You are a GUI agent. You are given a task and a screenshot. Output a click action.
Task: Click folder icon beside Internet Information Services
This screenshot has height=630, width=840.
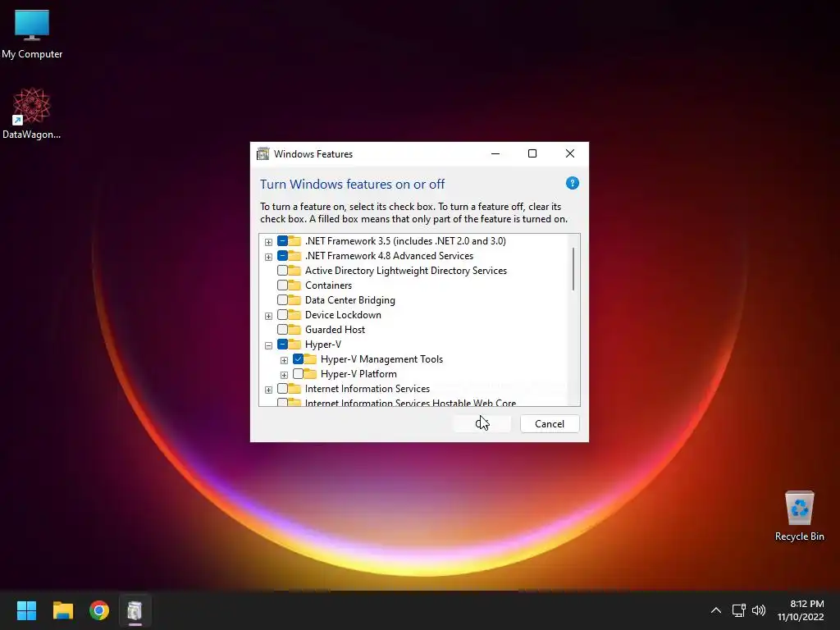coord(294,388)
